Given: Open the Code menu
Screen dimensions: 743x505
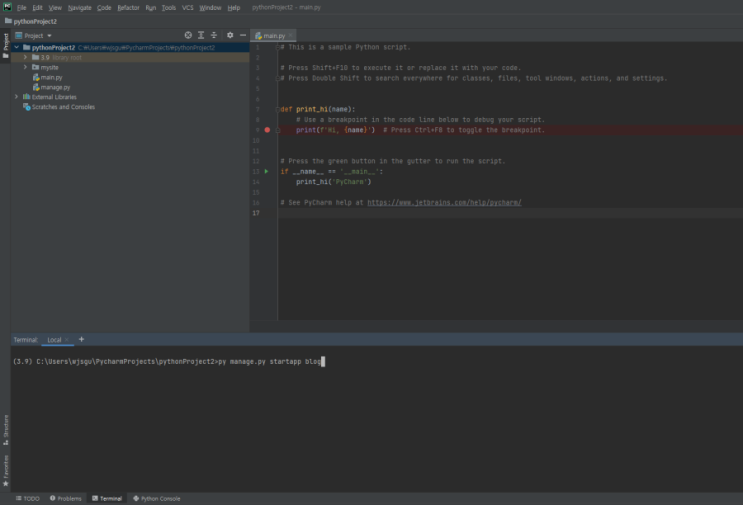Looking at the screenshot, I should (x=104, y=8).
